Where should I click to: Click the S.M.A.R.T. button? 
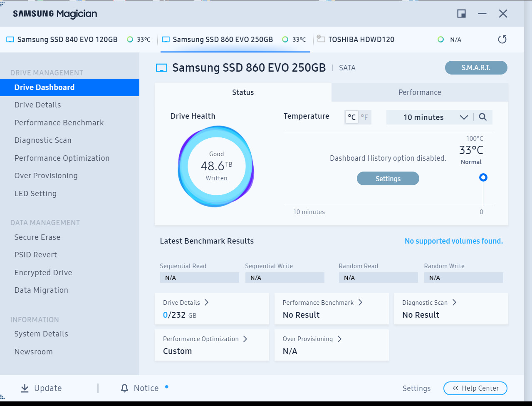point(476,68)
